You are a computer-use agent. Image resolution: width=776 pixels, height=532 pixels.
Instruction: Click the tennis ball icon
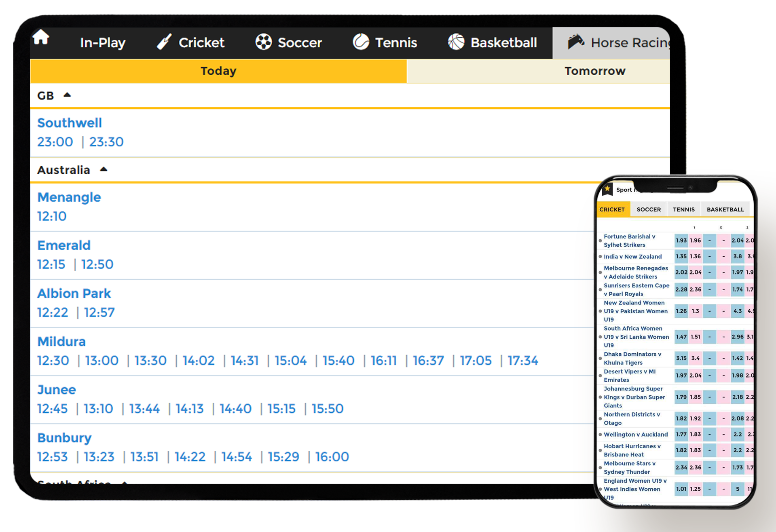(x=361, y=42)
